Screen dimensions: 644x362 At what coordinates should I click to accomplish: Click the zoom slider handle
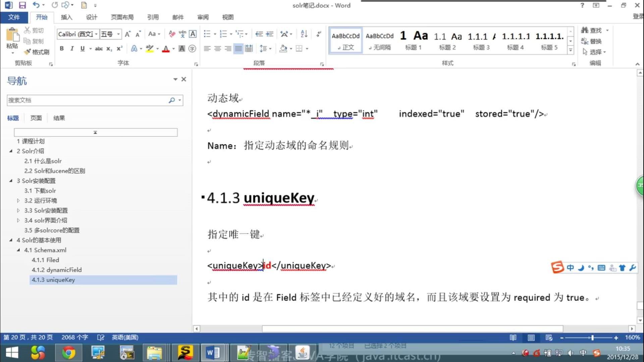pos(592,338)
